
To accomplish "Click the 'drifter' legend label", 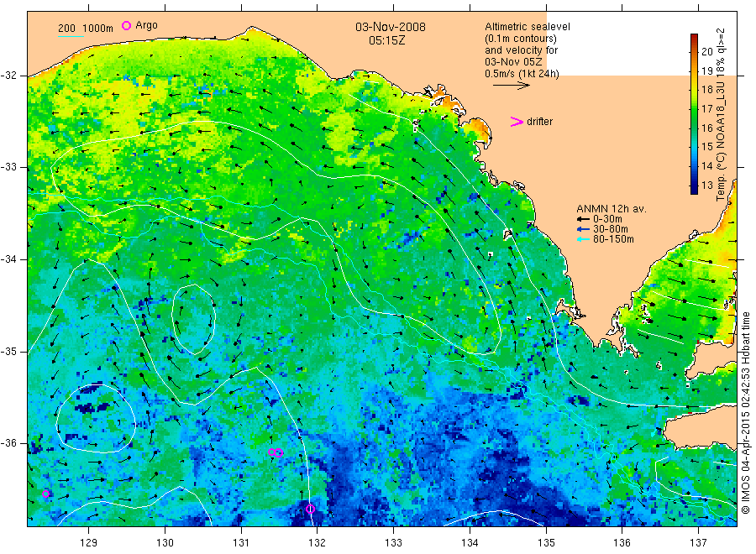I will pyautogui.click(x=539, y=122).
